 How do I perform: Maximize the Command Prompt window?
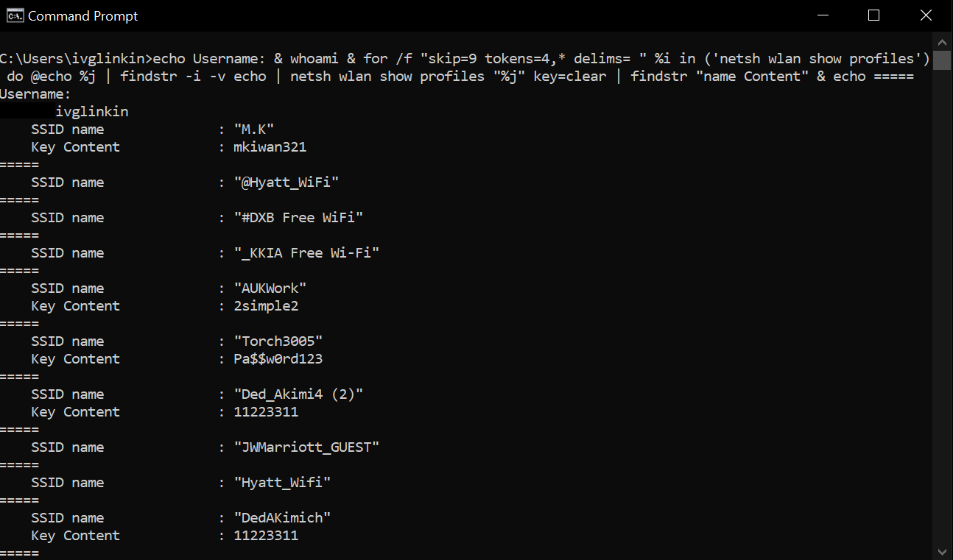874,15
